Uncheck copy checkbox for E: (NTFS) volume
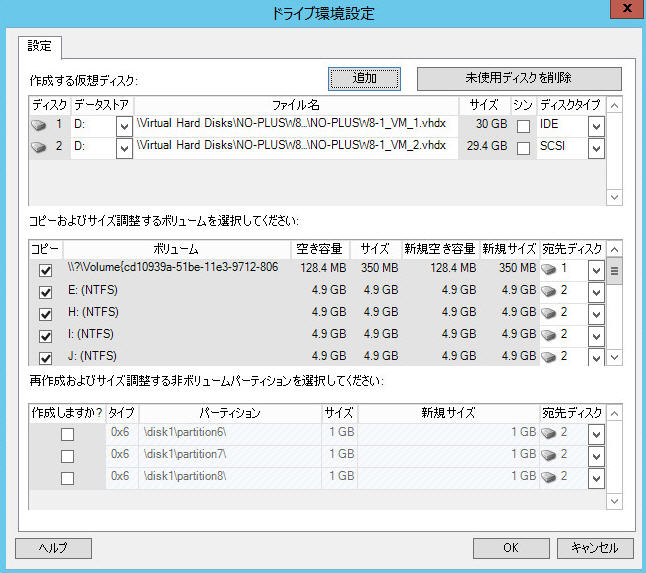Screen dimensions: 646x573 pyautogui.click(x=44, y=292)
